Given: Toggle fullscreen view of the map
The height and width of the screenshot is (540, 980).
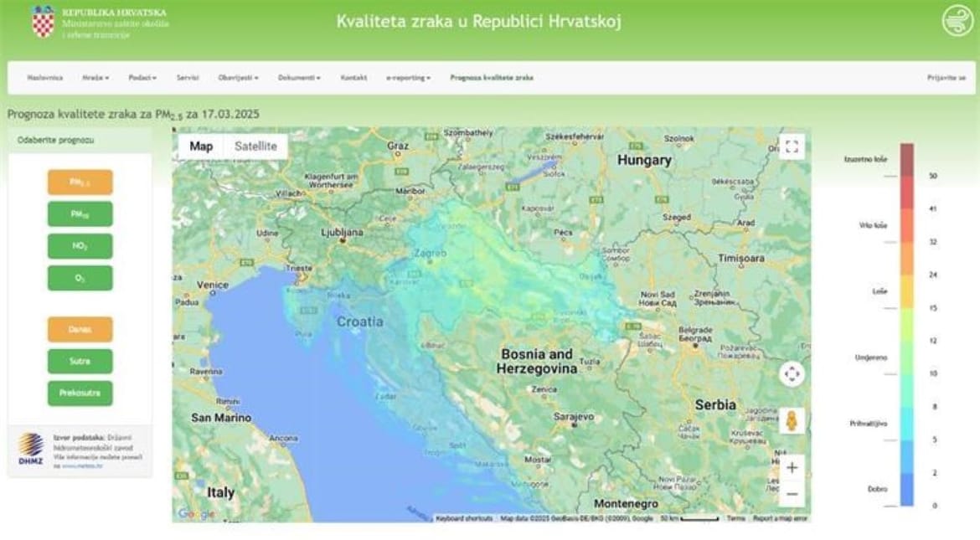Looking at the screenshot, I should pyautogui.click(x=792, y=147).
